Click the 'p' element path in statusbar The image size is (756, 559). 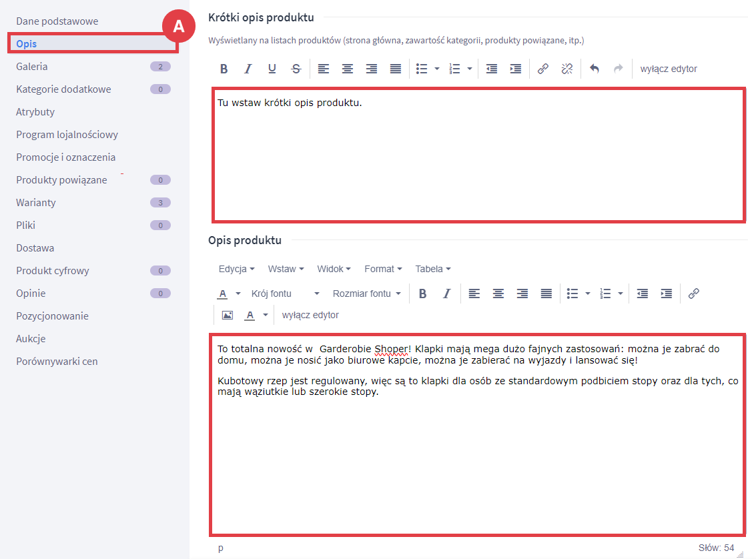pos(220,548)
